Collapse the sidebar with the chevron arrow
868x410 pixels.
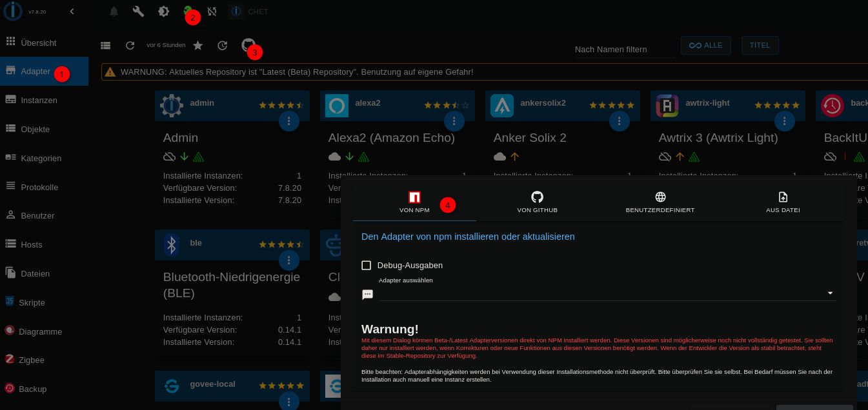72,11
